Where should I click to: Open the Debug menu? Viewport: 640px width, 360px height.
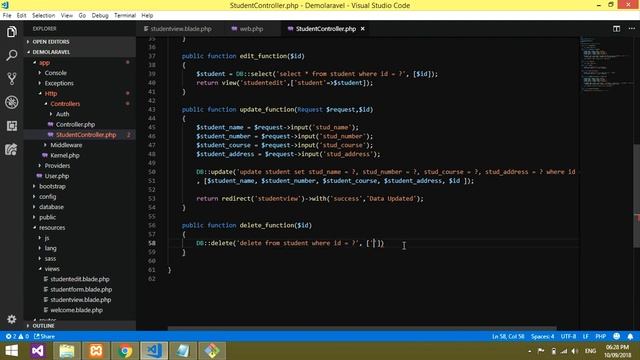click(100, 16)
